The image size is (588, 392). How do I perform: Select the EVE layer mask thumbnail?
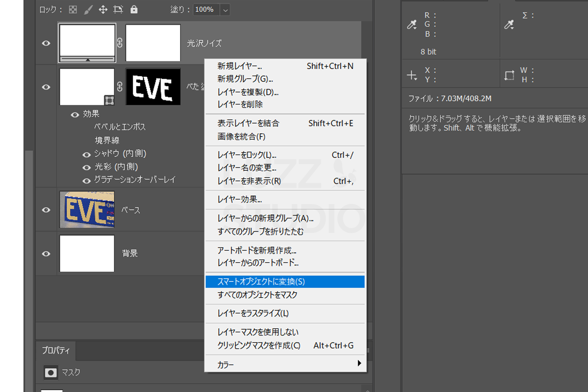coord(153,87)
